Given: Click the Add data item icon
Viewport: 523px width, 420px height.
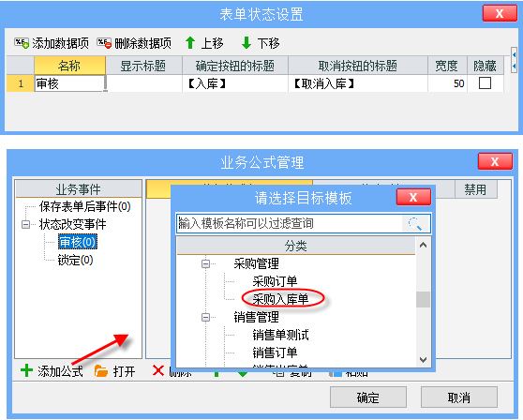Looking at the screenshot, I should pyautogui.click(x=22, y=43).
